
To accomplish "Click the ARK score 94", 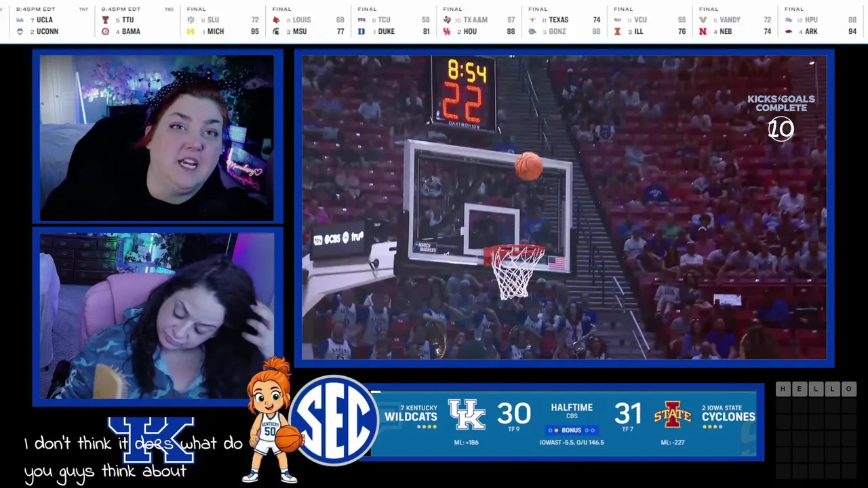I will pyautogui.click(x=852, y=32).
